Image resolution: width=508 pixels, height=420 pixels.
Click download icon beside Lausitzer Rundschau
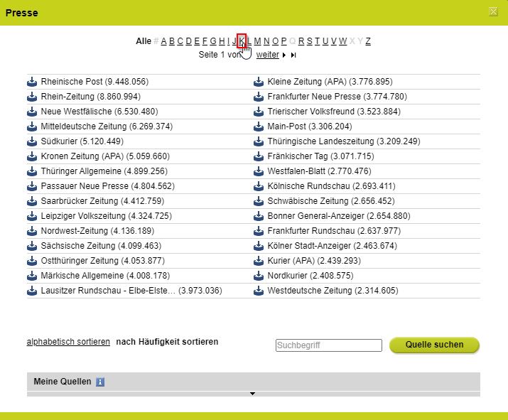(x=32, y=291)
